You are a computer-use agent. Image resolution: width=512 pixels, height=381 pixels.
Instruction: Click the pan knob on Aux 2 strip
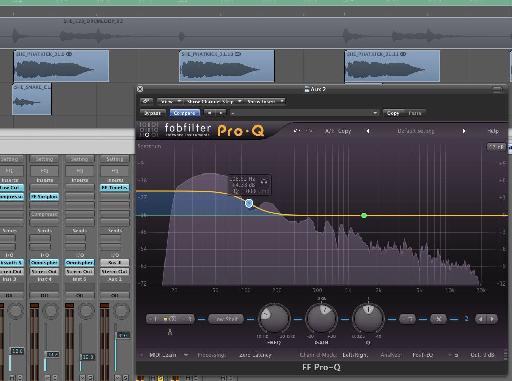tap(121, 311)
